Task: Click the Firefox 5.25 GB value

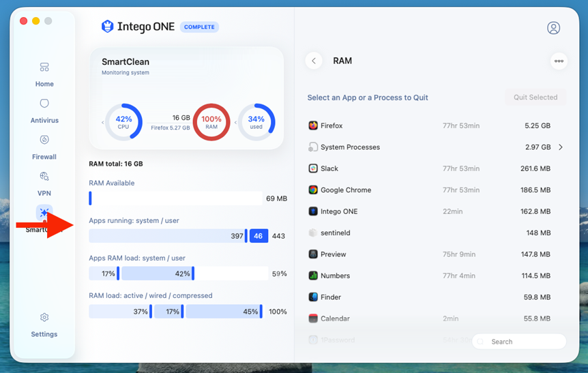Action: (x=538, y=125)
